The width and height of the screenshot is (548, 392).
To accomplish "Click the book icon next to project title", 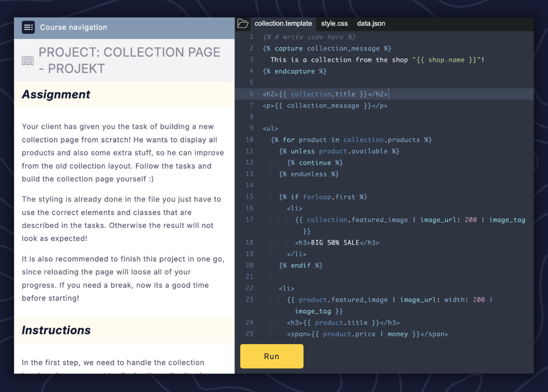I will point(28,61).
